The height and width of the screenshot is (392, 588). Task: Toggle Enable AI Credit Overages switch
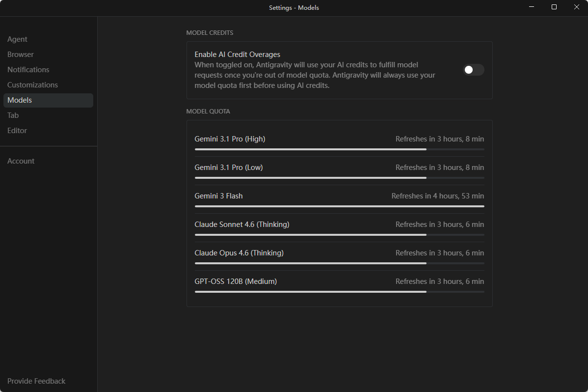[x=474, y=70]
